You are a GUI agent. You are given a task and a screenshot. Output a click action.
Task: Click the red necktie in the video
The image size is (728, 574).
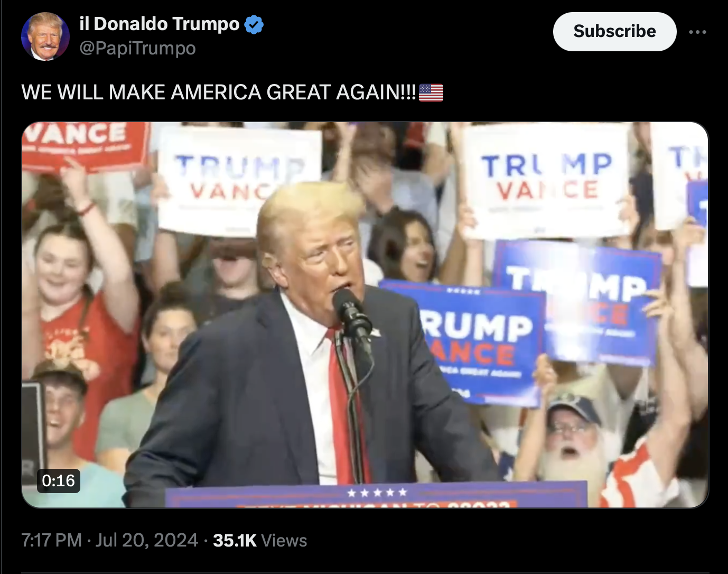[342, 407]
